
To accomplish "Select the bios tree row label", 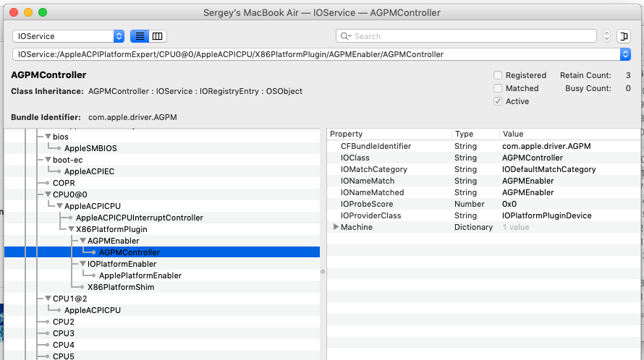I will point(60,137).
